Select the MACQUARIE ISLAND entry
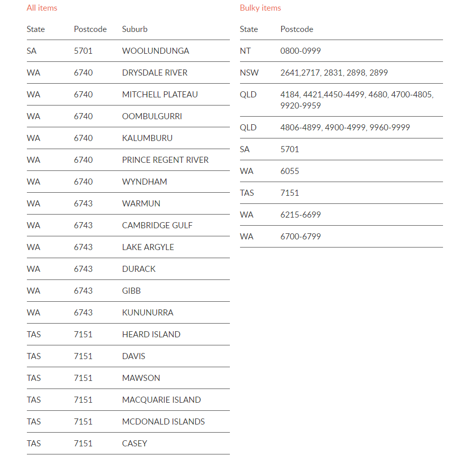The width and height of the screenshot is (476, 458). click(161, 400)
